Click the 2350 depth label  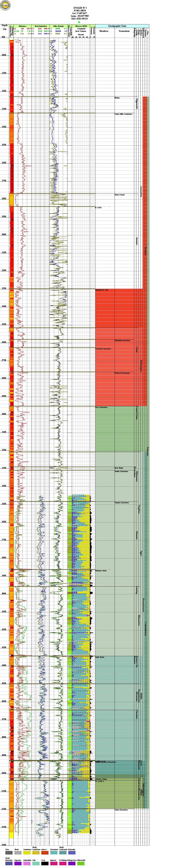[3, 288]
